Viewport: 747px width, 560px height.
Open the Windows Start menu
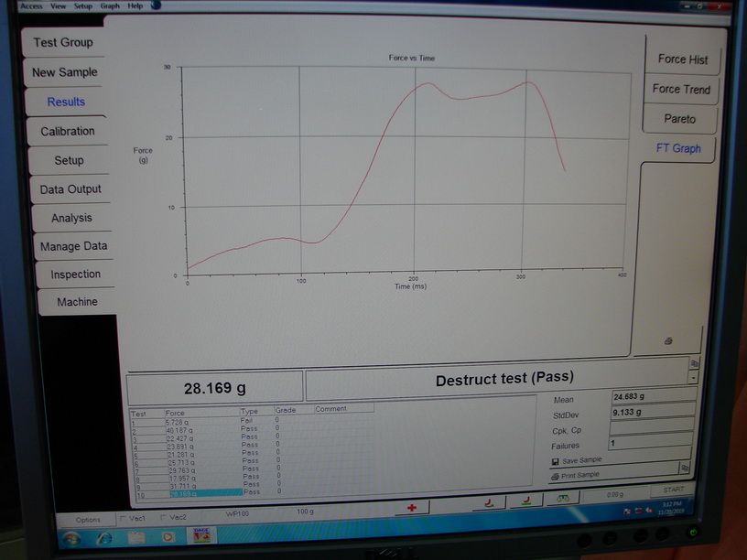[71, 537]
